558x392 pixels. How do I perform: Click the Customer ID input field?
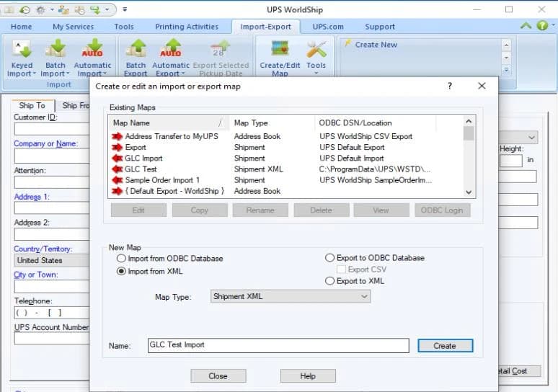pos(52,129)
